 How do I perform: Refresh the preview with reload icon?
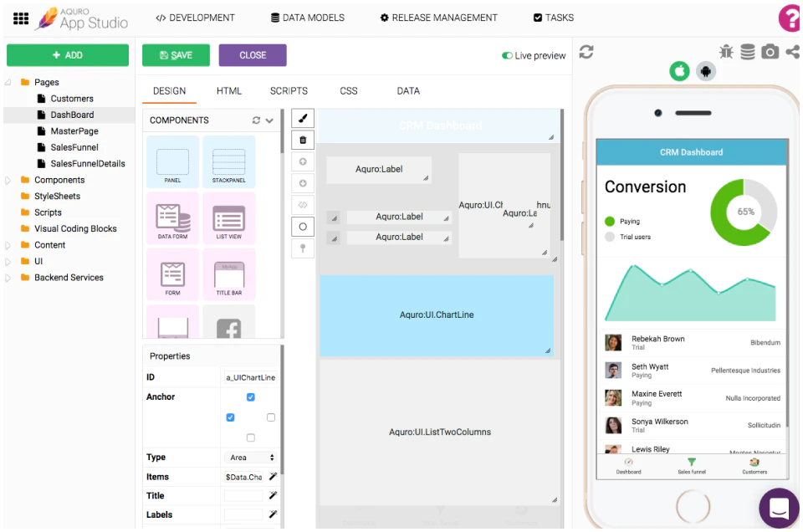(586, 52)
